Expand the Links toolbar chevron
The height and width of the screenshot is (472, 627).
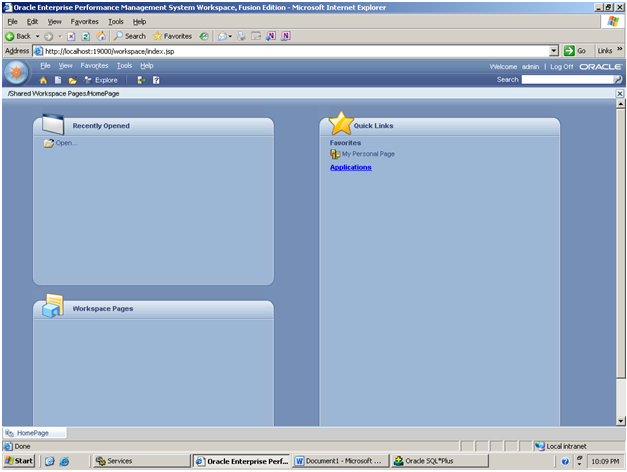click(x=619, y=49)
